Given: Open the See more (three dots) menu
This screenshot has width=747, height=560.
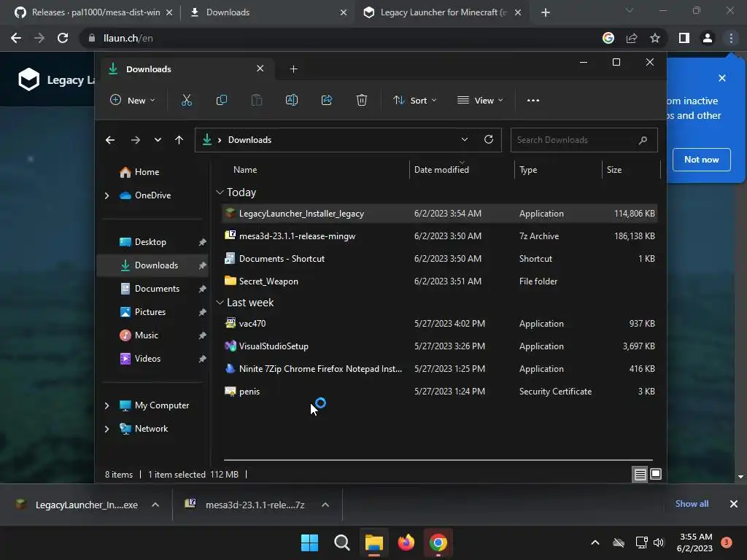Looking at the screenshot, I should pyautogui.click(x=533, y=101).
